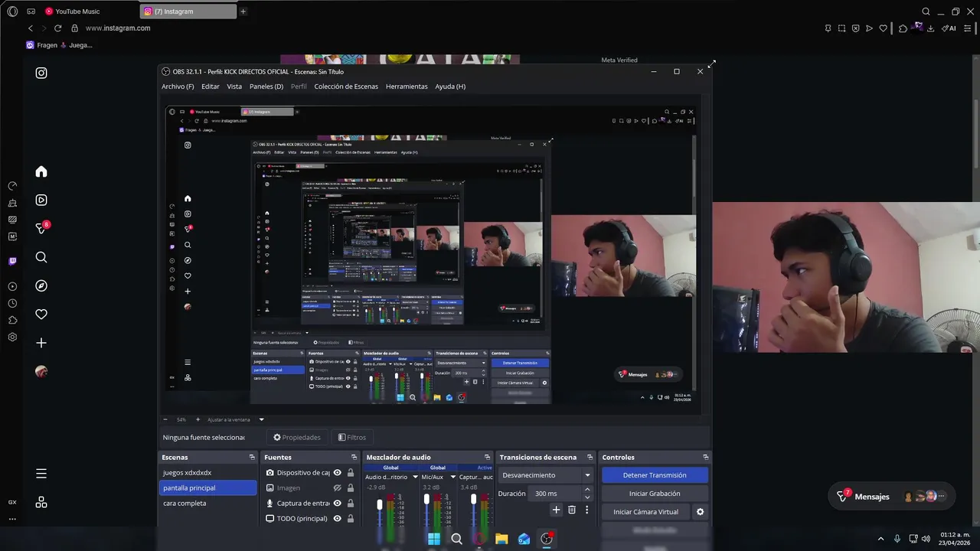Click Detener Transmisión button
This screenshot has width=980, height=551.
[655, 475]
